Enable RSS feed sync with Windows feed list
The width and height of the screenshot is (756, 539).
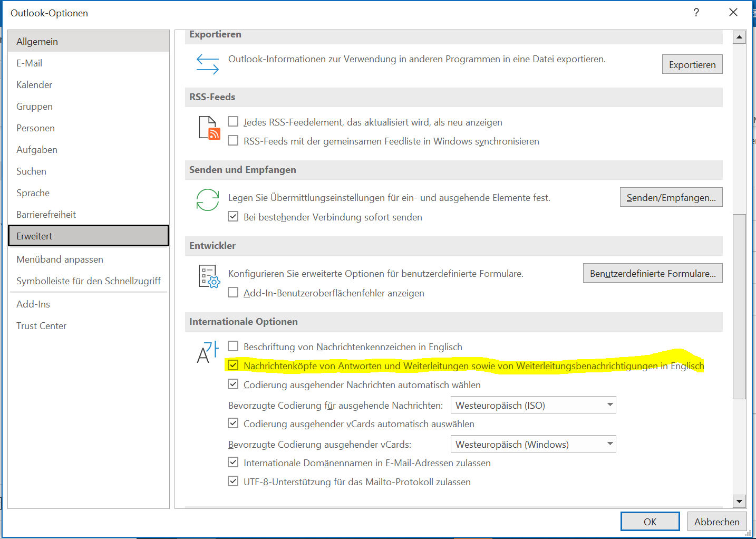pos(233,141)
